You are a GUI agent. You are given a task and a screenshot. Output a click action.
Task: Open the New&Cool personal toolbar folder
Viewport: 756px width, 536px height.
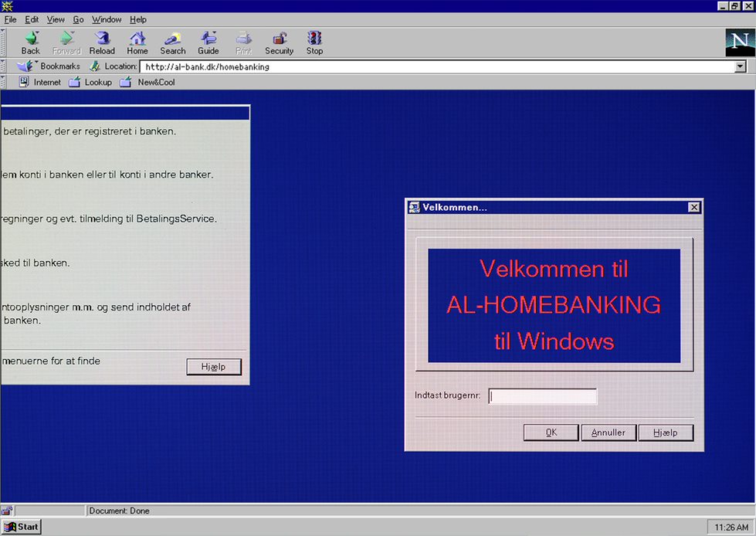147,82
